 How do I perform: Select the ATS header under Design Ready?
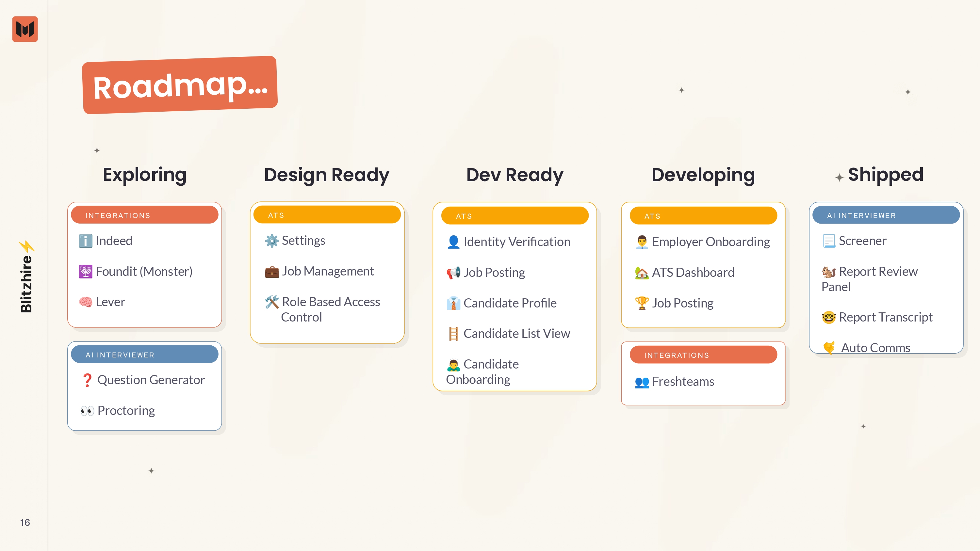pos(327,214)
